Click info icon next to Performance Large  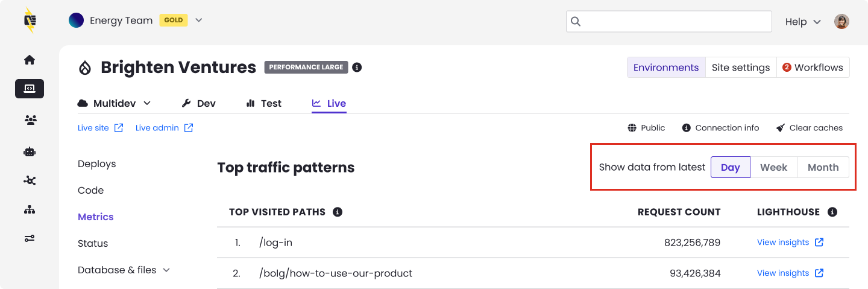pos(357,67)
